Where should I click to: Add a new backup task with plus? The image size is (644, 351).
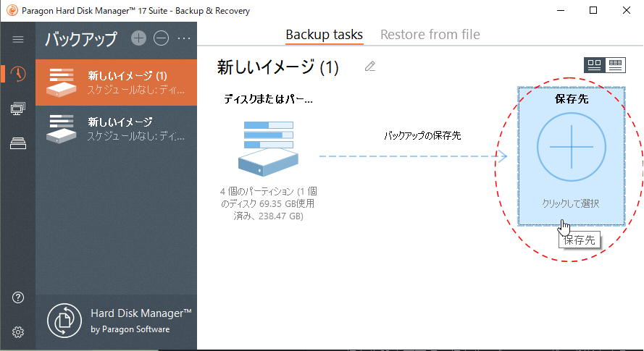[139, 38]
